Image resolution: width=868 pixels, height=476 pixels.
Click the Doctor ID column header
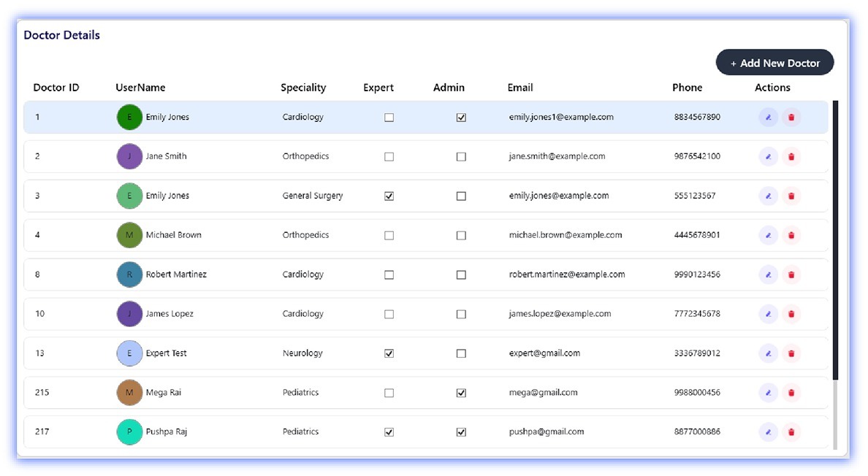[x=56, y=88]
